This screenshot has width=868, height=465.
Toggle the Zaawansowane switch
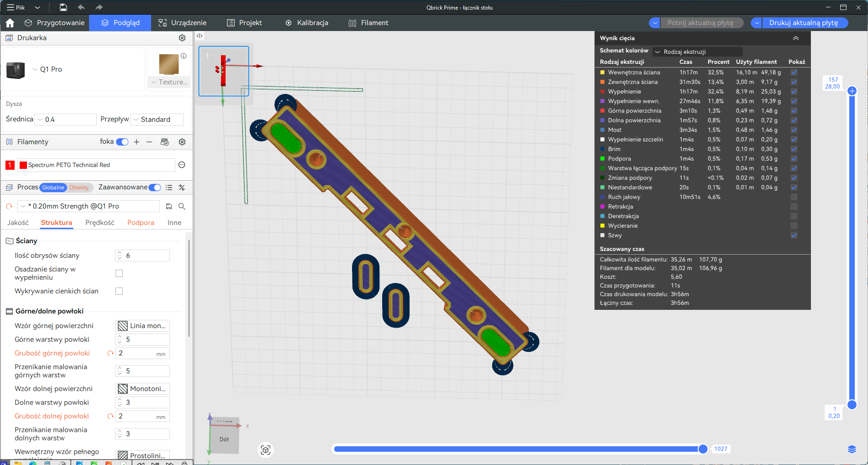(155, 188)
